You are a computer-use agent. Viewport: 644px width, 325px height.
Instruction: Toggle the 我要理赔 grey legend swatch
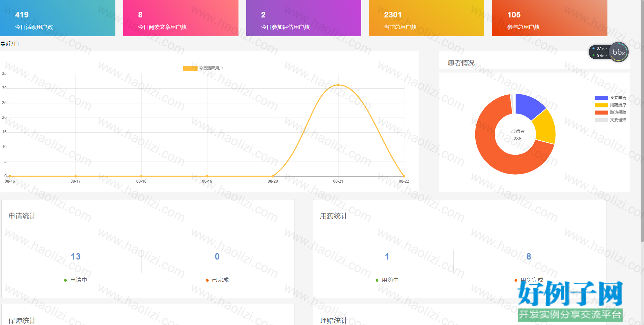click(x=601, y=120)
